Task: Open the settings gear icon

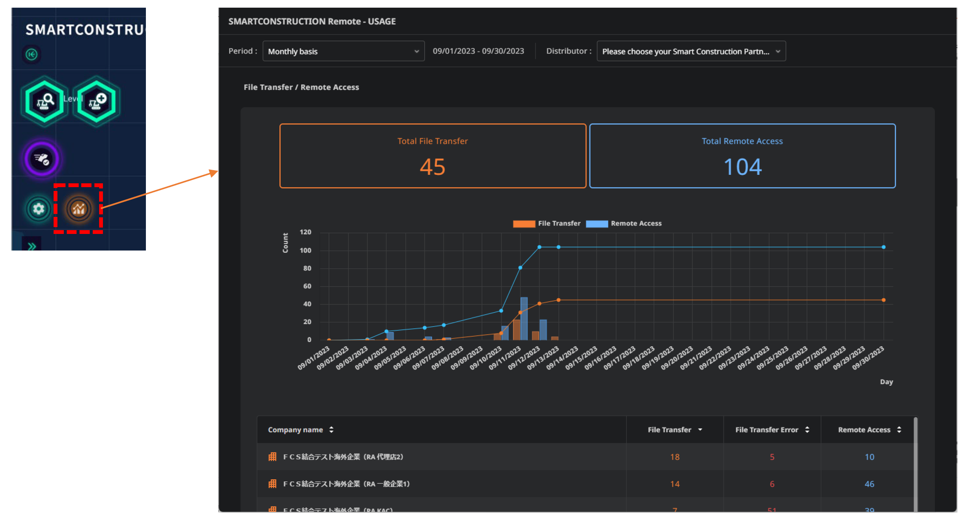Action: [39, 209]
